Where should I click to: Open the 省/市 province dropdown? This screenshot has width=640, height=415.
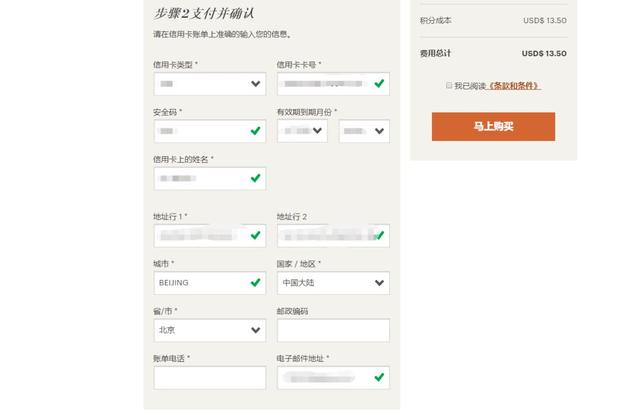click(209, 330)
